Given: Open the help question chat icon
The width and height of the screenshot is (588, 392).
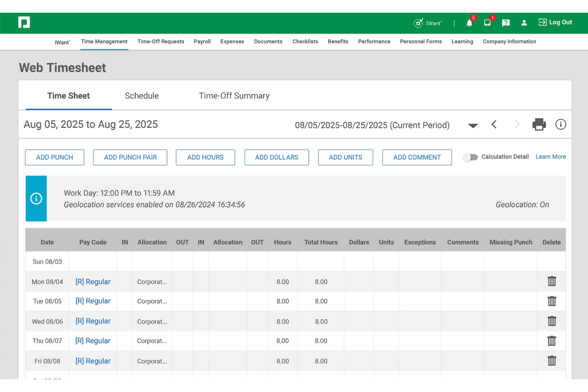Looking at the screenshot, I should [506, 23].
